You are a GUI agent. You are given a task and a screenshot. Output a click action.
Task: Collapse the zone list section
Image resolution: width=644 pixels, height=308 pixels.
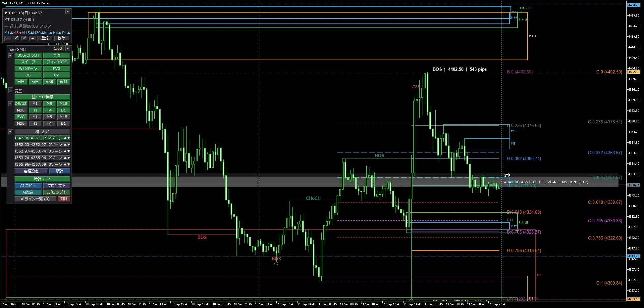point(10,131)
